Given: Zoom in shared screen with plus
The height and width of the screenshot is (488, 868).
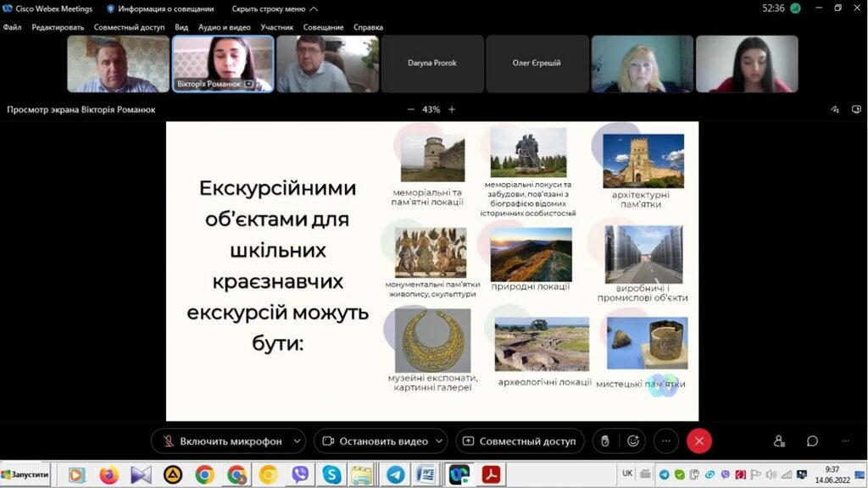Looking at the screenshot, I should click(x=452, y=109).
